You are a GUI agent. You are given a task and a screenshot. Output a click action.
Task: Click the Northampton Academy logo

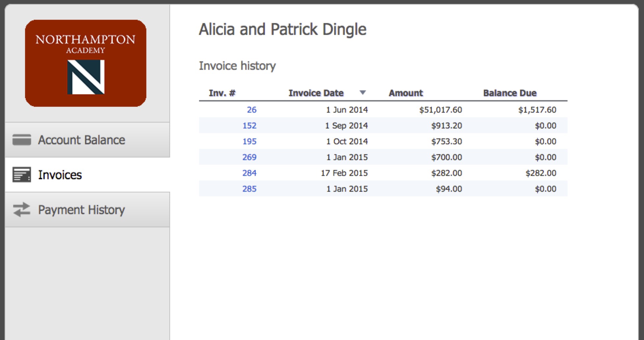86,63
